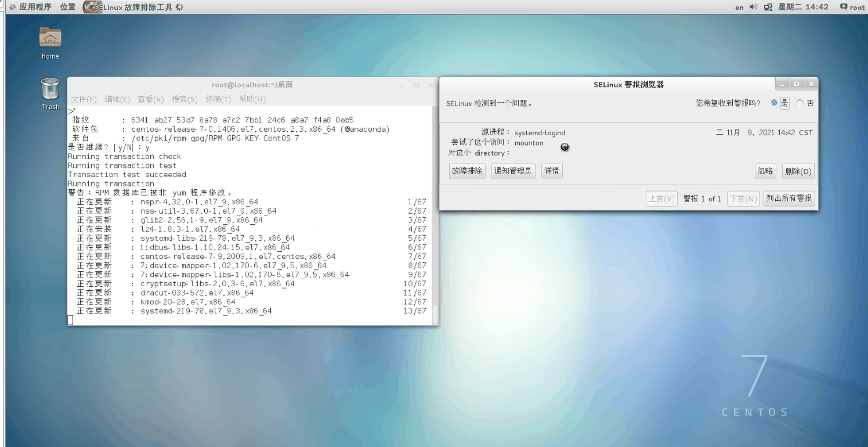
Task: Click the 上首(V) previous alert button
Action: pyautogui.click(x=661, y=199)
